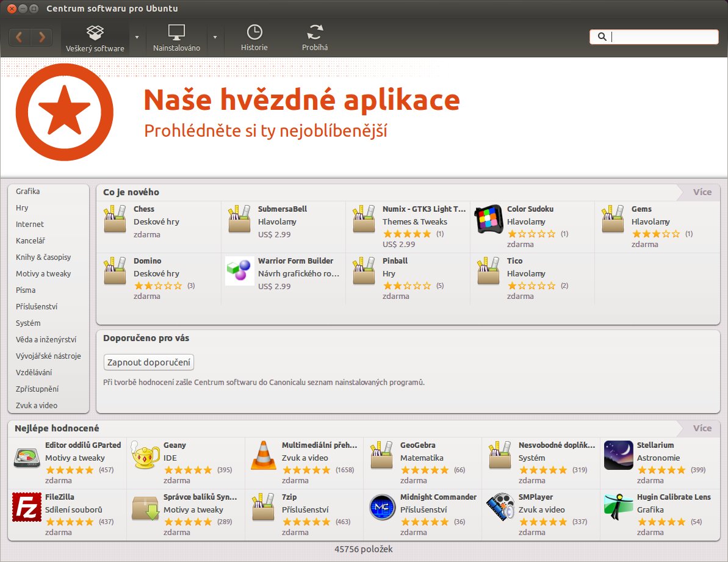Open the Pinball app icon
This screenshot has width=728, height=562.
(x=364, y=270)
